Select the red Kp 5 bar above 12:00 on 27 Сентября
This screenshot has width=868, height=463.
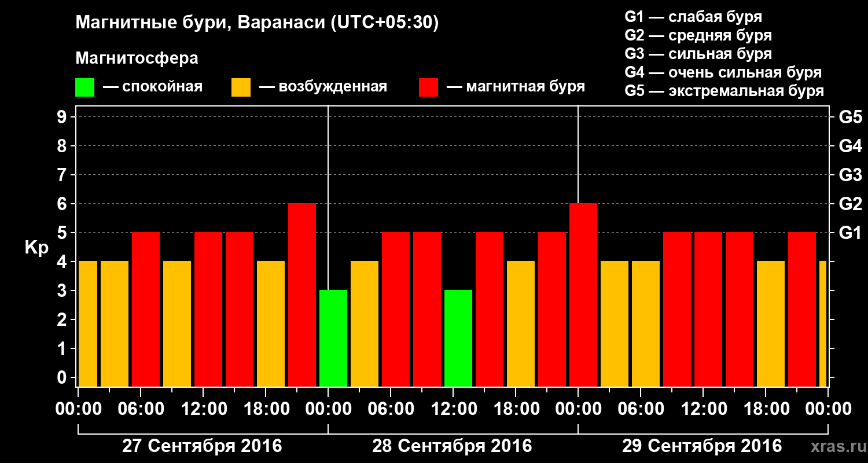point(208,310)
